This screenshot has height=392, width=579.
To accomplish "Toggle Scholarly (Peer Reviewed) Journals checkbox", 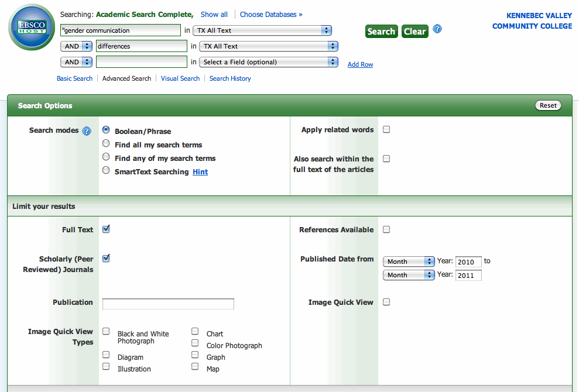I will tap(106, 258).
